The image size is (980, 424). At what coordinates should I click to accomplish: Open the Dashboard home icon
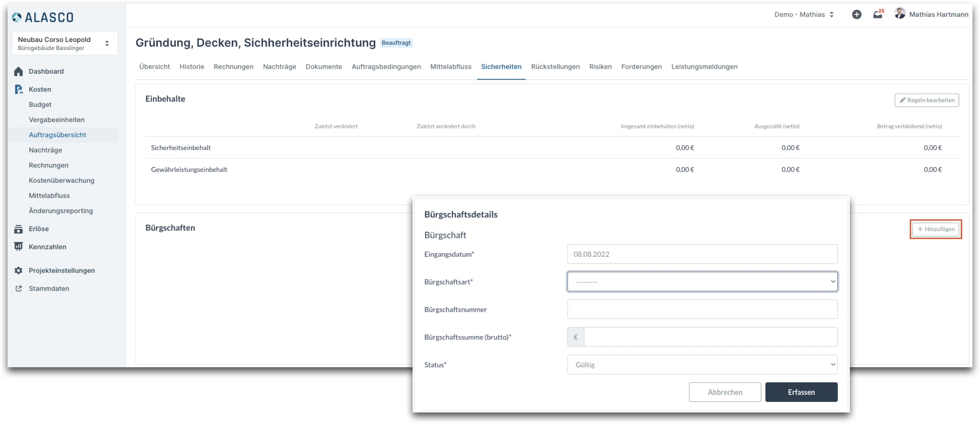[x=18, y=71]
